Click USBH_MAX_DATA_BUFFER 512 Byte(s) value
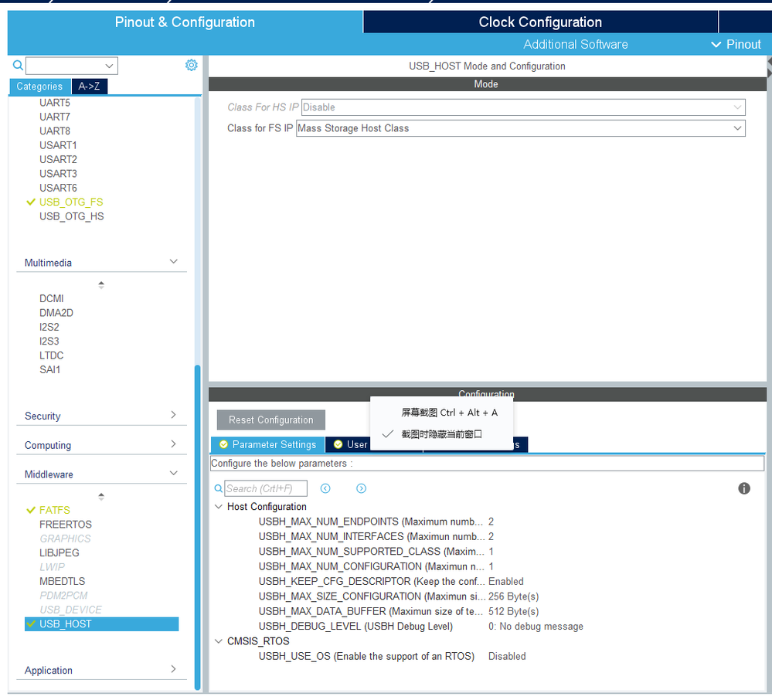Image resolution: width=772 pixels, height=700 pixels. pyautogui.click(x=514, y=611)
